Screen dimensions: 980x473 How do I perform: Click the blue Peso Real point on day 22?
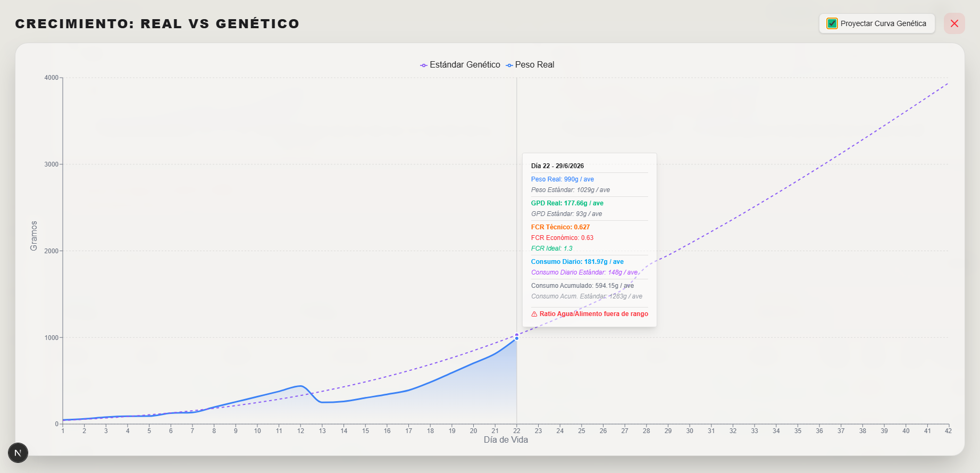coord(516,338)
